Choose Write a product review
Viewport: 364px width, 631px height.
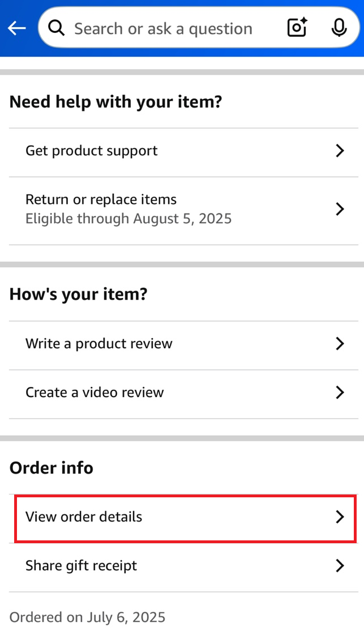[99, 343]
